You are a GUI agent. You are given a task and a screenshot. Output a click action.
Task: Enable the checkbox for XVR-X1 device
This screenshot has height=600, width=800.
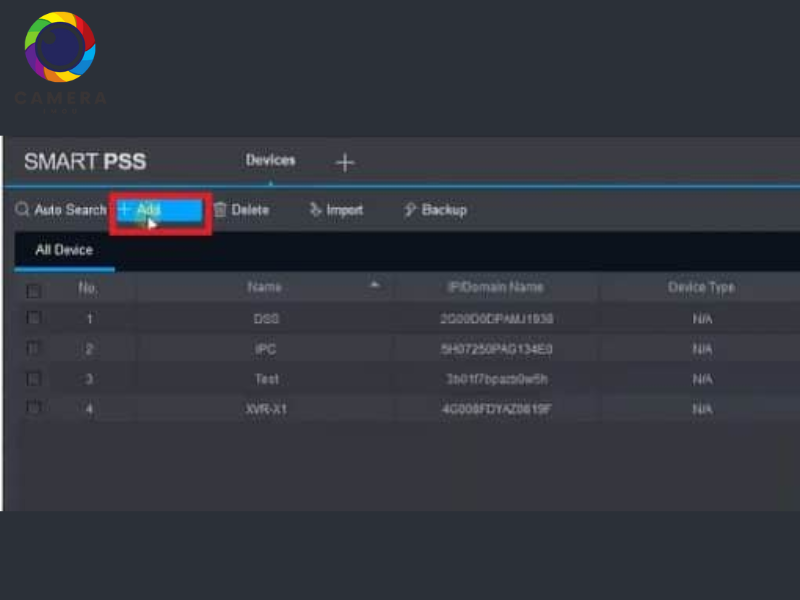[x=34, y=408]
